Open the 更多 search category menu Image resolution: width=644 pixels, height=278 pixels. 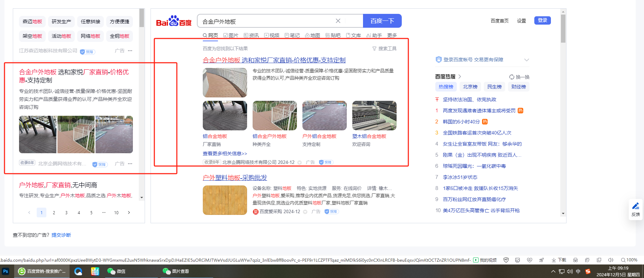[392, 35]
